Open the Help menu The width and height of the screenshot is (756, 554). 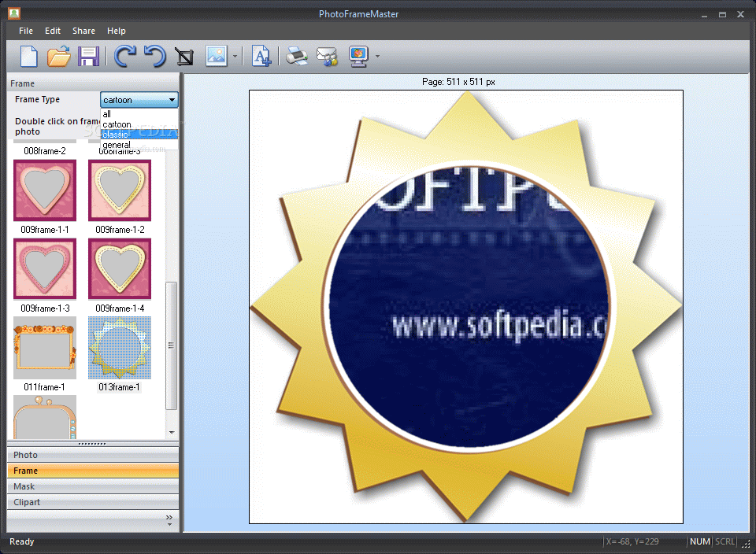pos(117,31)
